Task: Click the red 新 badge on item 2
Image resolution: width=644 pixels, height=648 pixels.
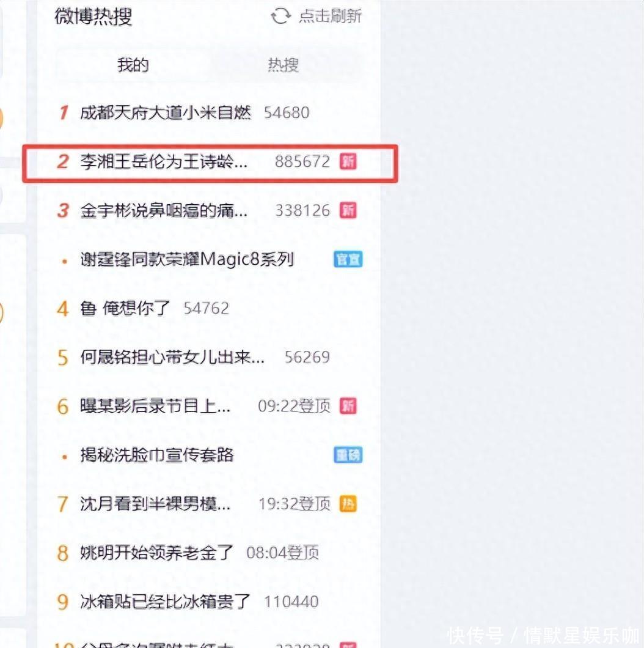Action: tap(348, 161)
